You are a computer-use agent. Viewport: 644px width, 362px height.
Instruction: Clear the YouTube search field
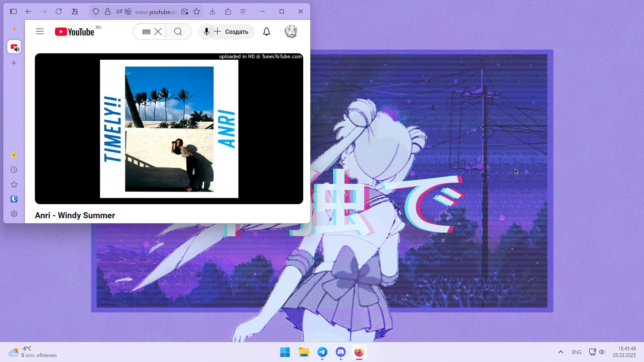point(158,32)
